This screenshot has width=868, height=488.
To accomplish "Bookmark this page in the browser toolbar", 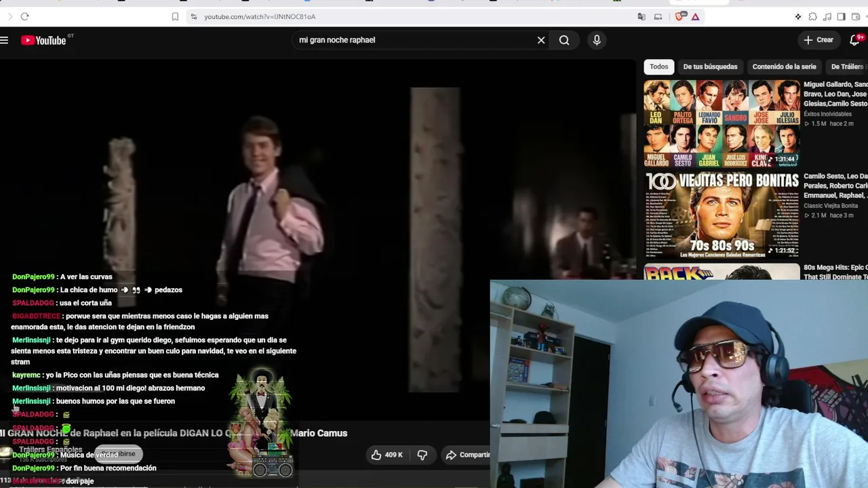I will pos(175,16).
